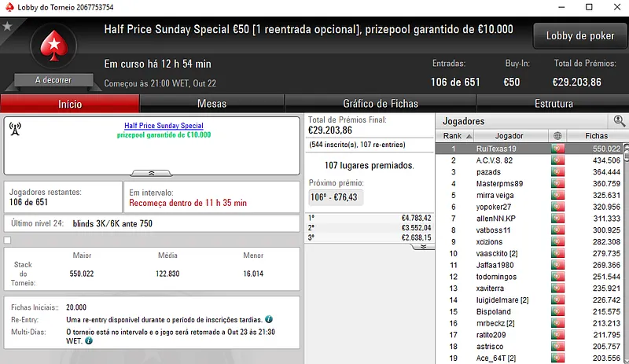Select player A.C.V.S. 82 in list
This screenshot has width=629, height=364.
coord(494,160)
